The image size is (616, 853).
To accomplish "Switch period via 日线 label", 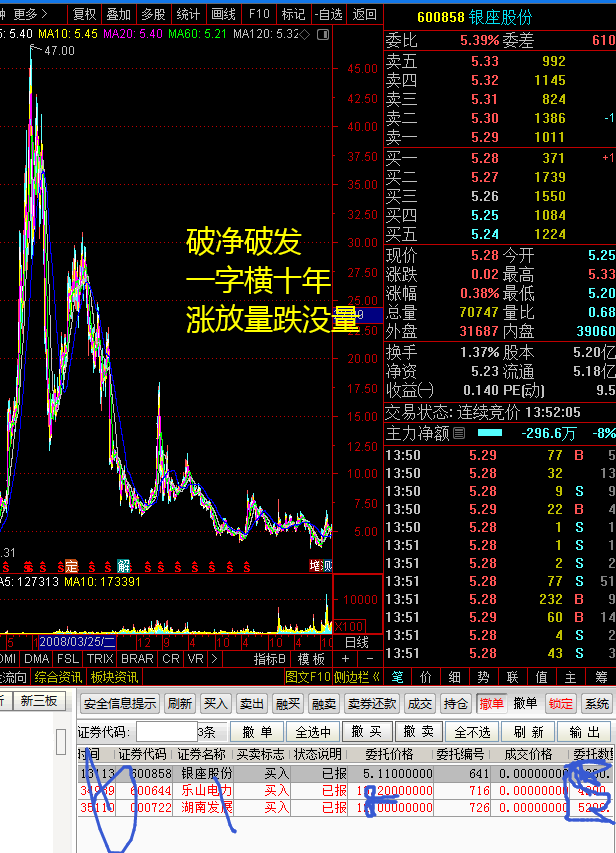I will click(x=357, y=642).
